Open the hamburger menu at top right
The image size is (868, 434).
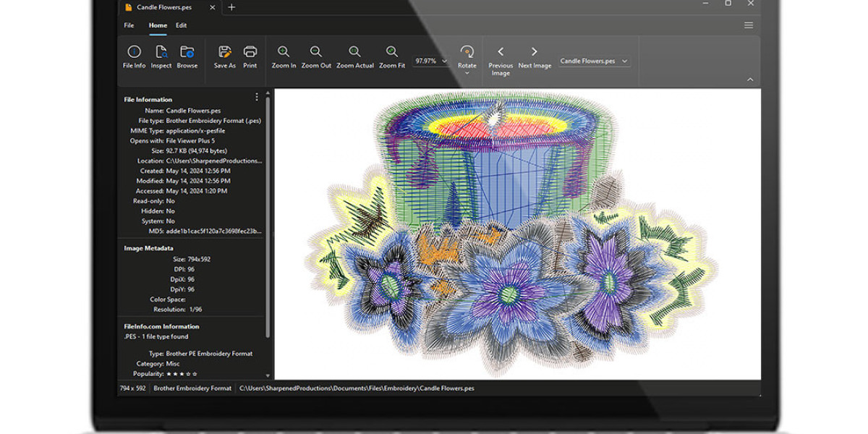pyautogui.click(x=748, y=24)
